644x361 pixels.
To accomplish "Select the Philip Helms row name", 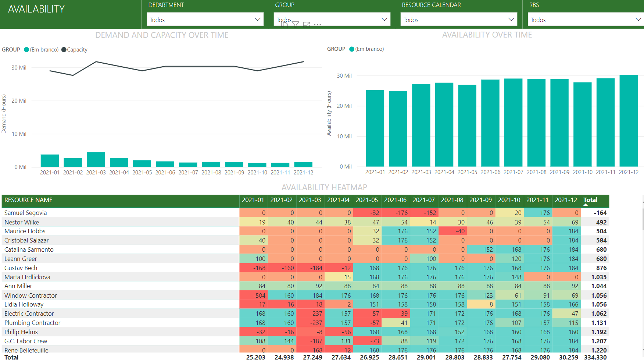I will coord(21,332).
